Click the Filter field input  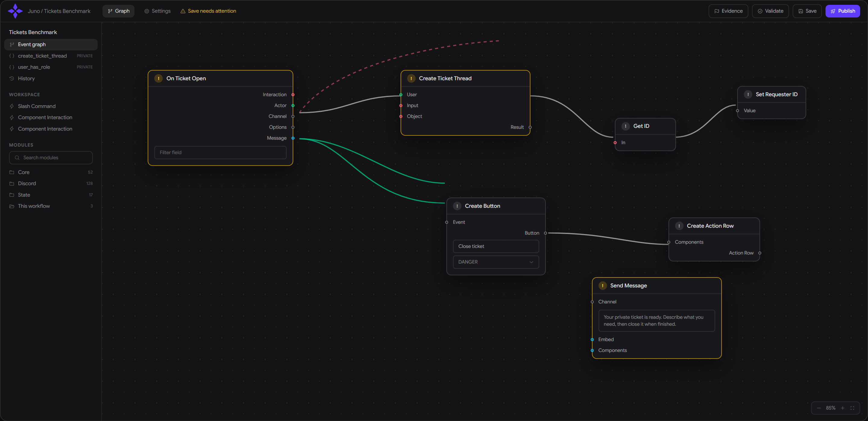click(220, 152)
